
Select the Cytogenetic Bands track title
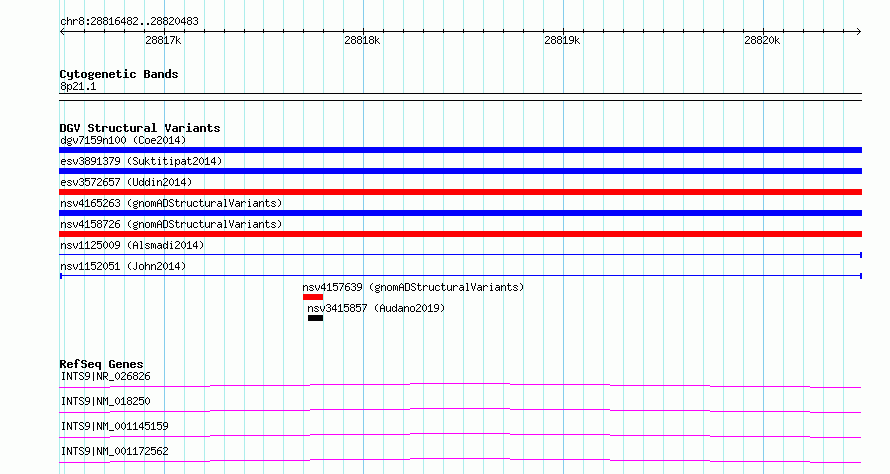point(119,74)
